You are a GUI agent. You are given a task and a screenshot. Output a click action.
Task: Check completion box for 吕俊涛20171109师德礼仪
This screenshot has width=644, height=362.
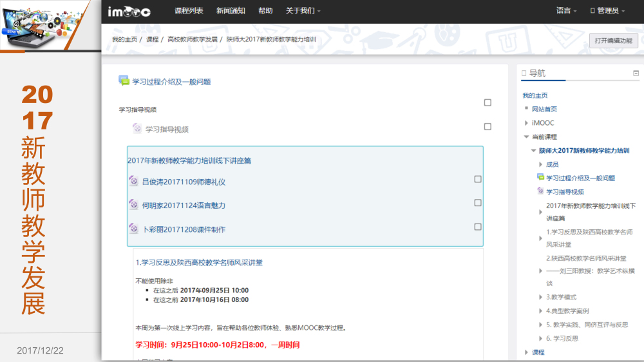478,179
